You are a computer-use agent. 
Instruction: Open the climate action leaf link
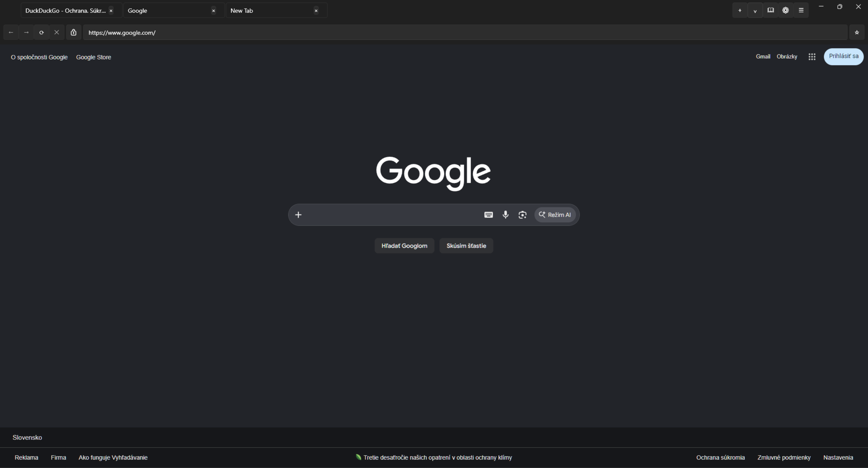tap(434, 457)
